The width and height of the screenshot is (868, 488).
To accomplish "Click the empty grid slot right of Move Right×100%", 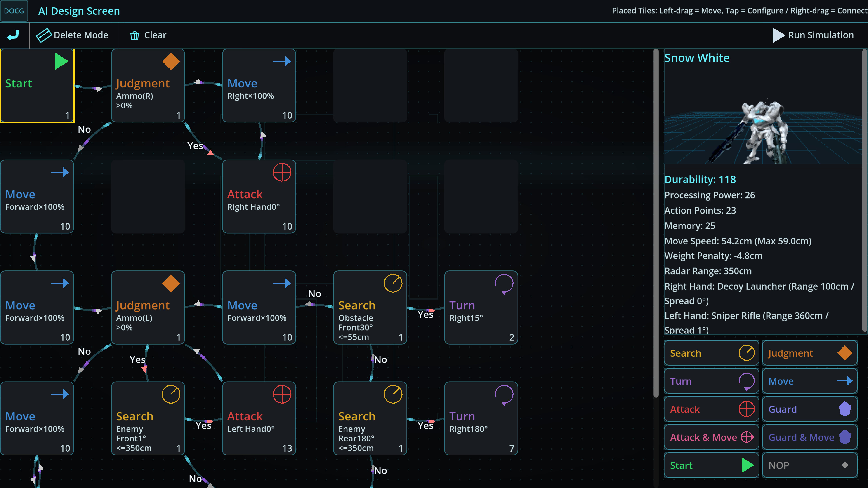I will point(370,86).
